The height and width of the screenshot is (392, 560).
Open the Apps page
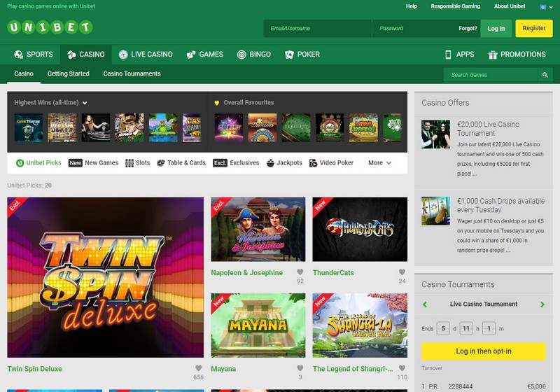point(460,55)
